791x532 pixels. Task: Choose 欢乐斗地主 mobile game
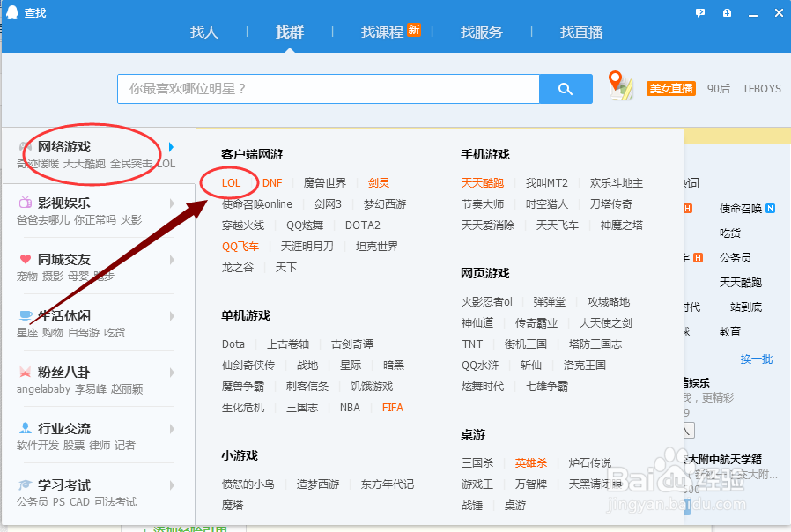(x=617, y=183)
